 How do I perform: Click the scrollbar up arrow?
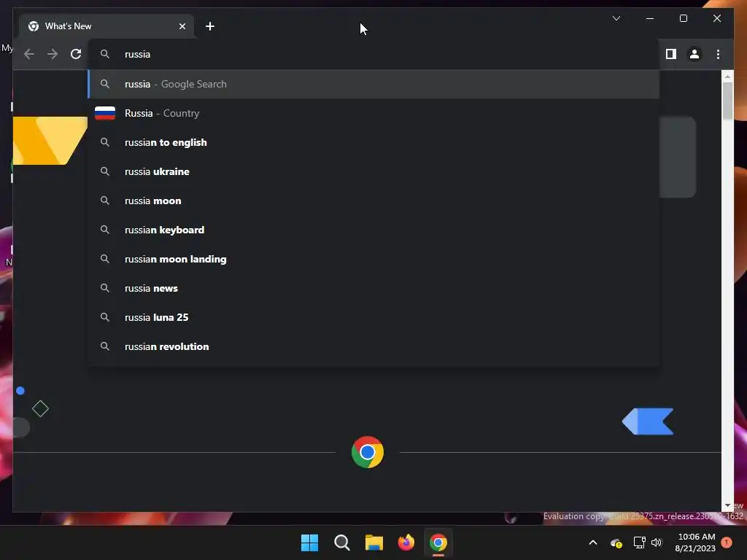(727, 76)
